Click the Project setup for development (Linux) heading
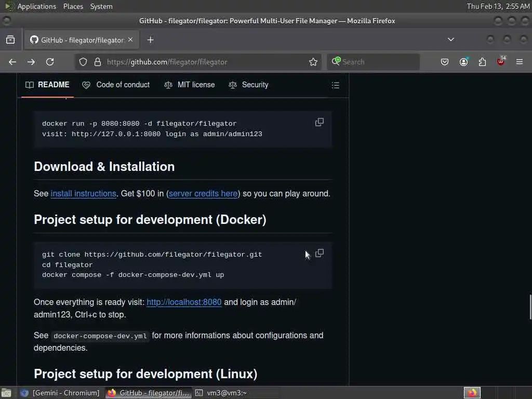The height and width of the screenshot is (399, 532). coord(145,374)
